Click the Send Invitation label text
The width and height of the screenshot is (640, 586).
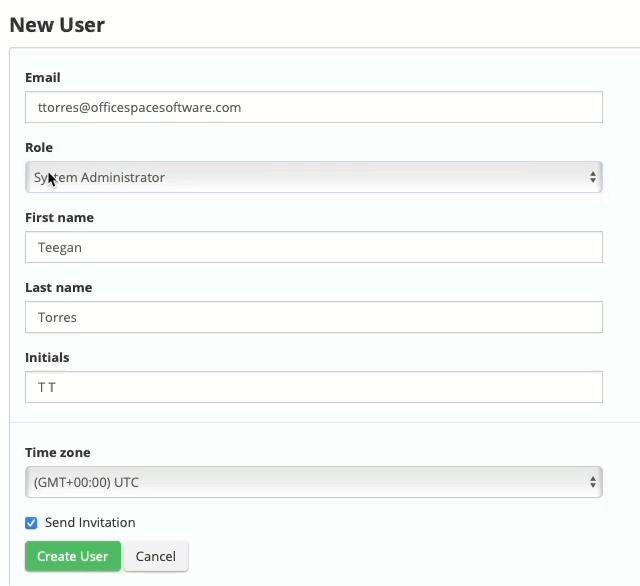[90, 523]
